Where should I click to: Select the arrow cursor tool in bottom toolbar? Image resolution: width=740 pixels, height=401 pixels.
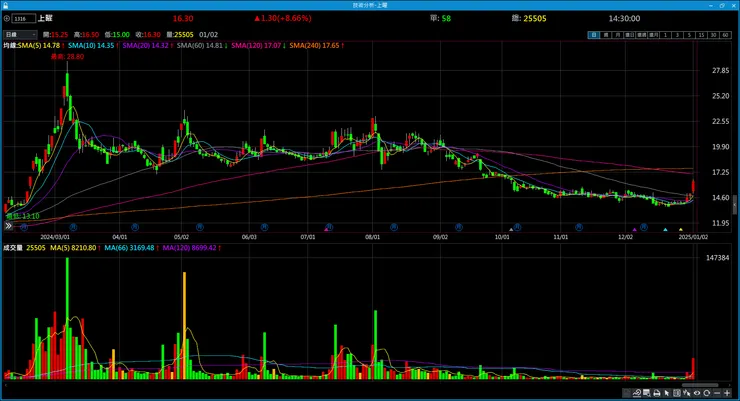coord(666,393)
